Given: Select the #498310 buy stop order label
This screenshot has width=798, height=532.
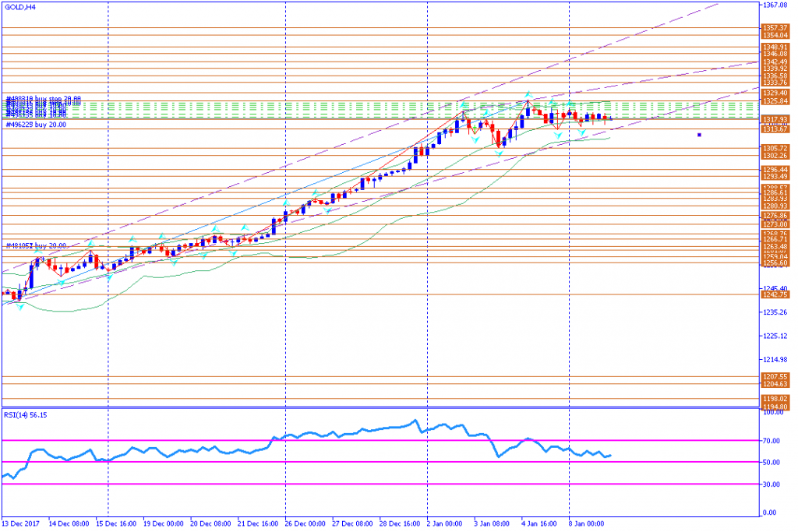Looking at the screenshot, I should (x=44, y=100).
